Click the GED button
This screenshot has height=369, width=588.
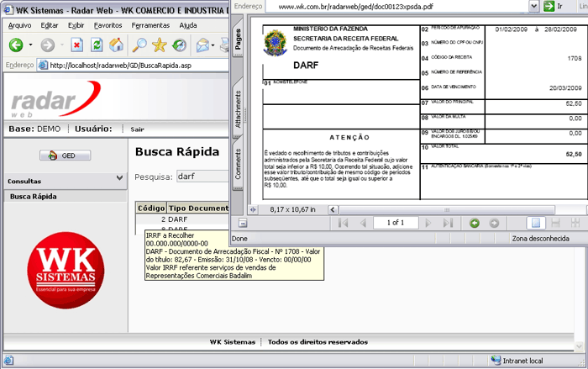coord(64,156)
